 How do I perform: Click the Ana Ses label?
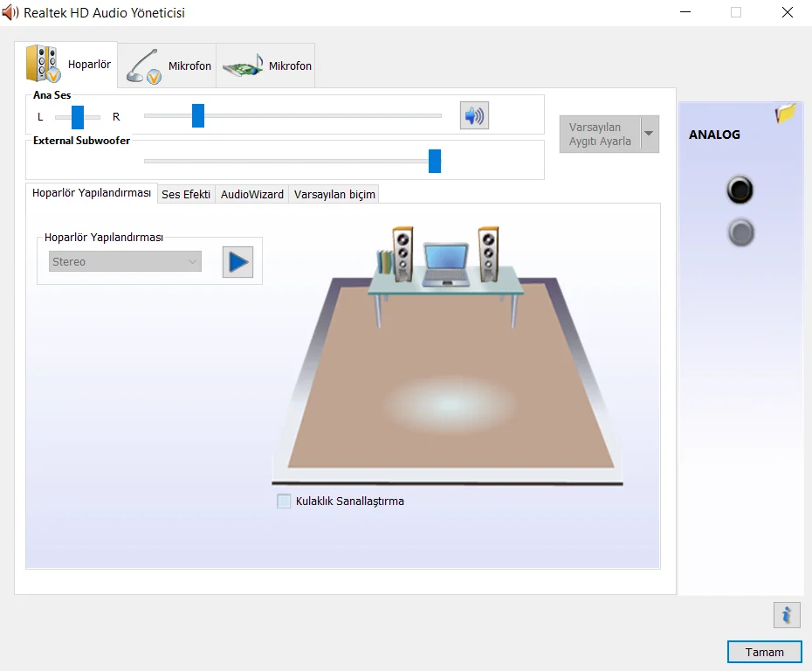tap(52, 95)
